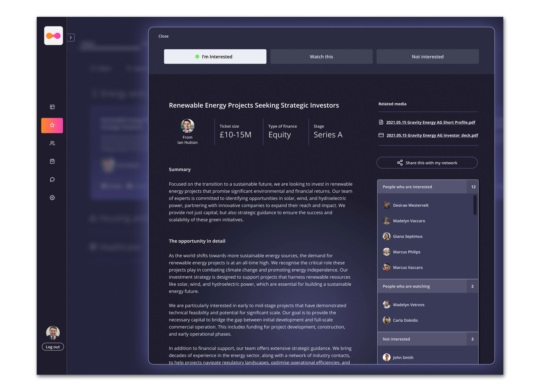540x392 pixels.
Task: Open the chat messages icon in the sidebar
Action: [x=52, y=179]
